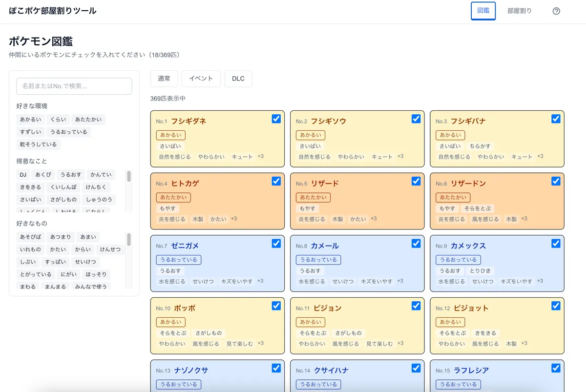Select the にがい favorite filter
The image size is (586, 392).
(69, 274)
